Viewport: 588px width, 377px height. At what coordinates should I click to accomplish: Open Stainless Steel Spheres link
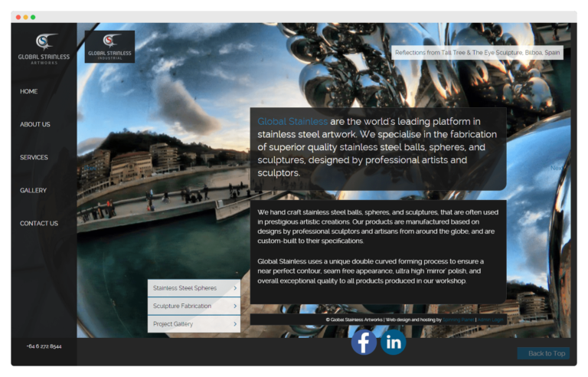point(194,288)
